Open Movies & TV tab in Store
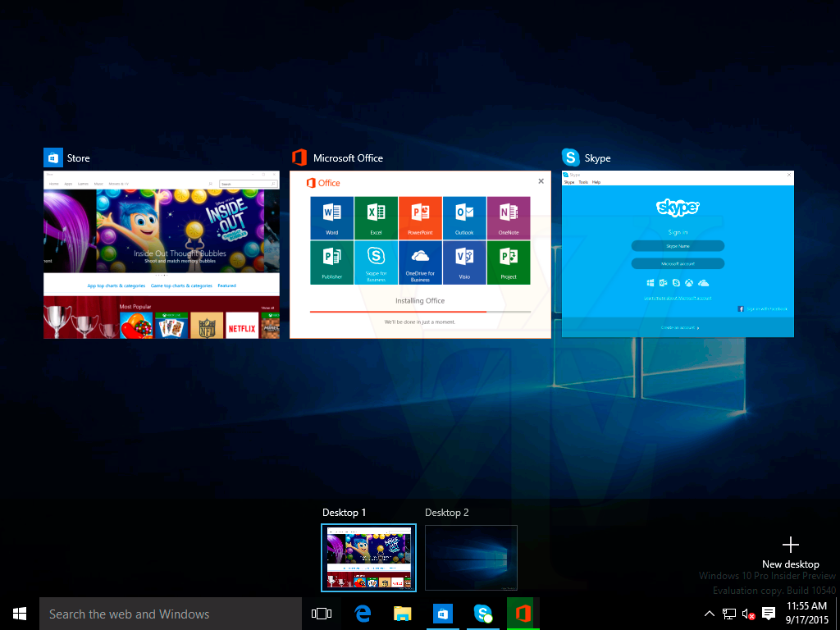Screen dimensions: 840x630 (118, 184)
